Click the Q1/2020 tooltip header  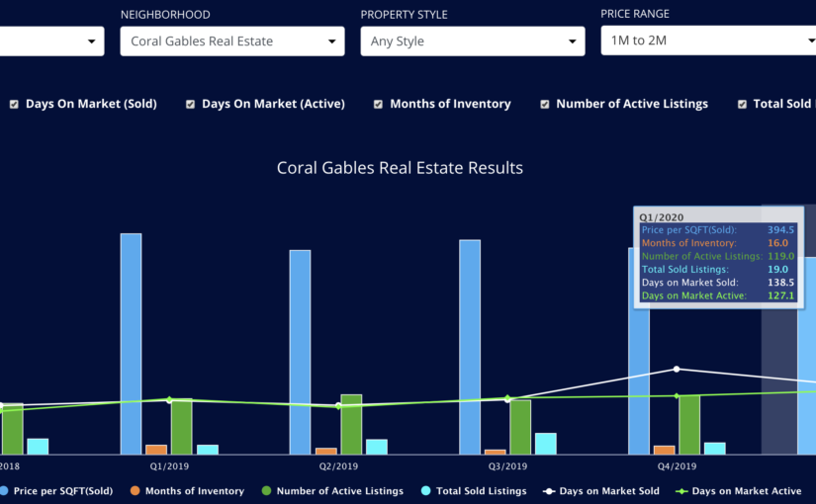[662, 217]
